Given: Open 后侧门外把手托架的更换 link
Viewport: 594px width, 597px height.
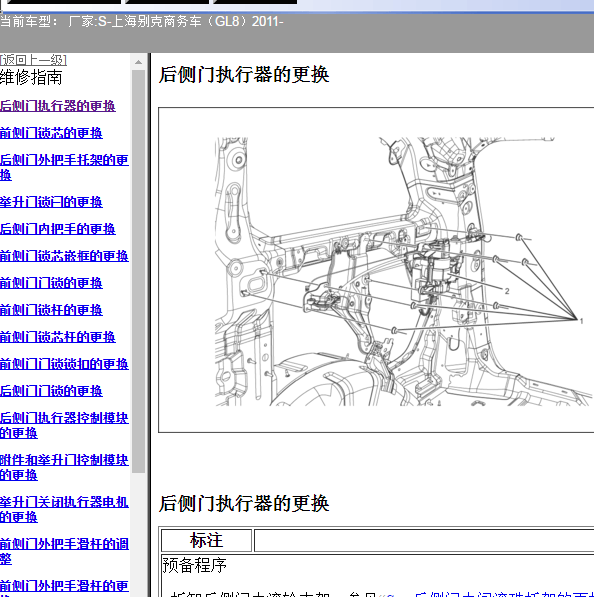Looking at the screenshot, I should [x=64, y=168].
